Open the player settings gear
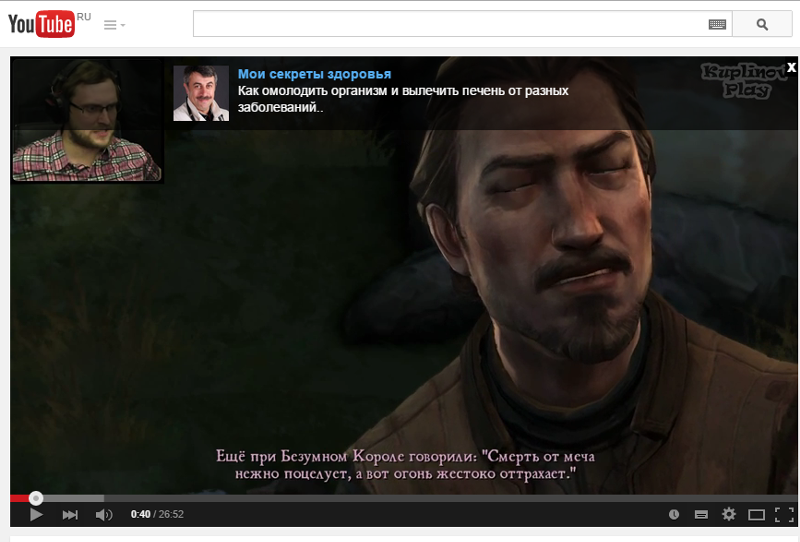 [729, 514]
